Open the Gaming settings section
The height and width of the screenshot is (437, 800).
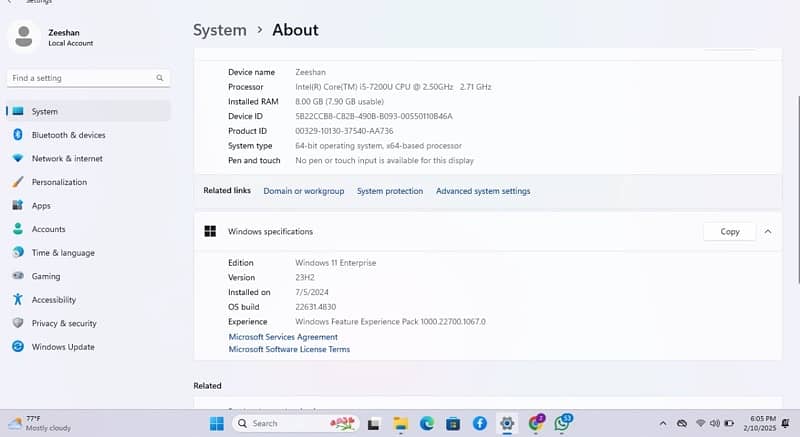[46, 276]
